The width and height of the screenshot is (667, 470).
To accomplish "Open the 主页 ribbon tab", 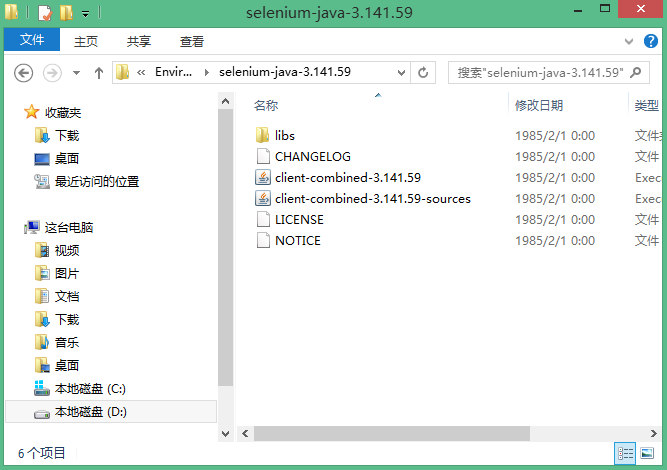I will click(86, 41).
